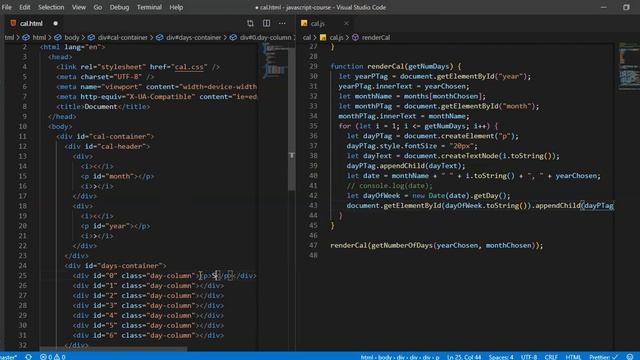Select the renderCal breadcrumb
This screenshot has height=360, width=640.
pos(376,38)
